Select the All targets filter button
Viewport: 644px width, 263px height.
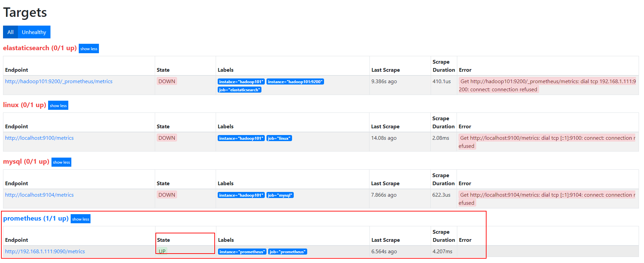[x=10, y=32]
